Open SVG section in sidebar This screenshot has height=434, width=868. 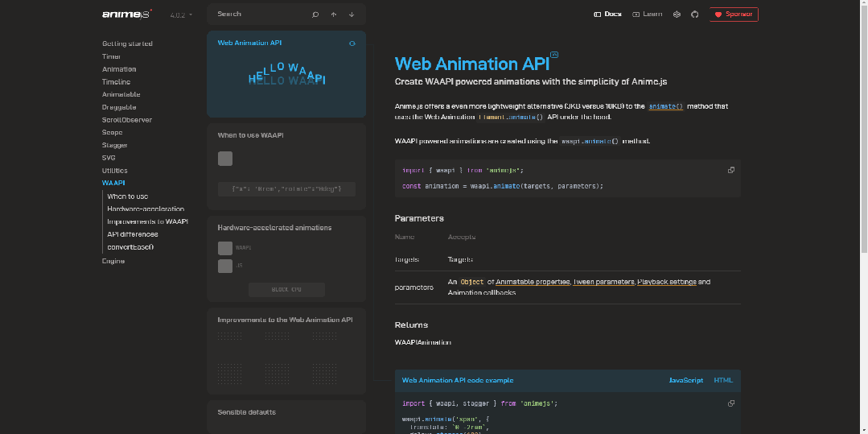(x=109, y=158)
